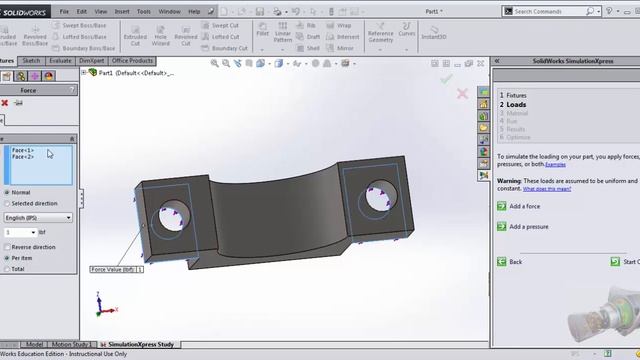640x360 pixels.
Task: Click Zoom to Fit view icon
Action: (214, 63)
